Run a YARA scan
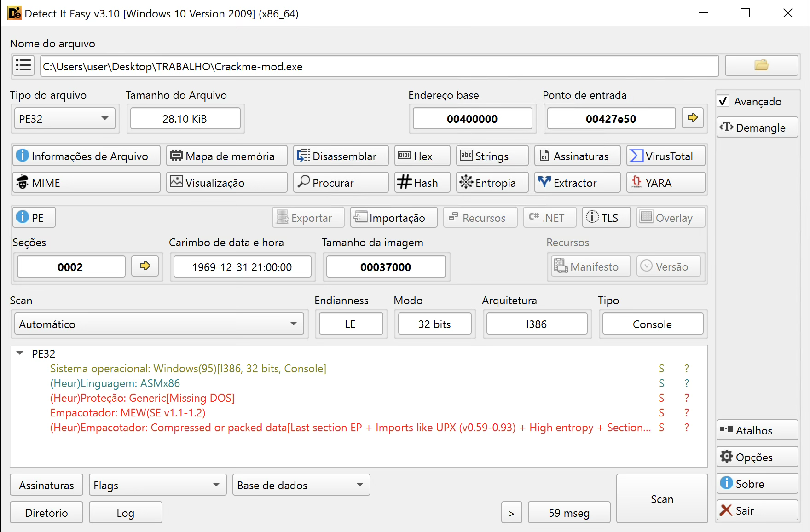 (666, 183)
